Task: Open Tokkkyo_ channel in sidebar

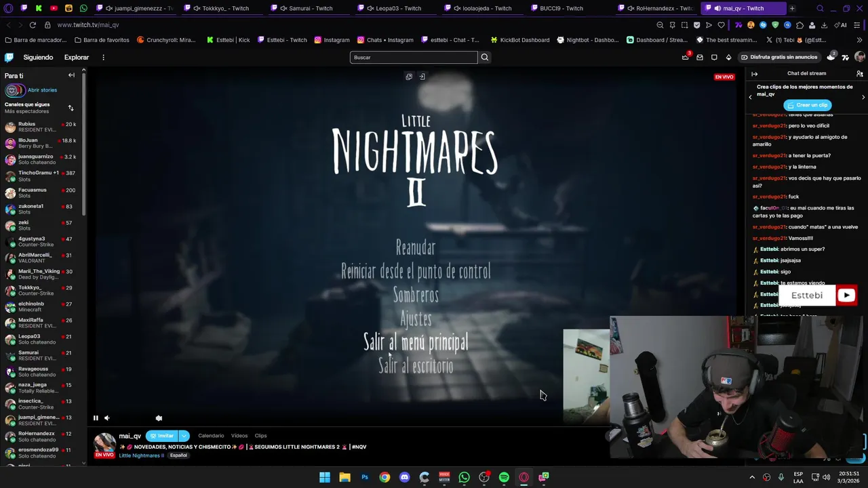Action: pyautogui.click(x=41, y=290)
